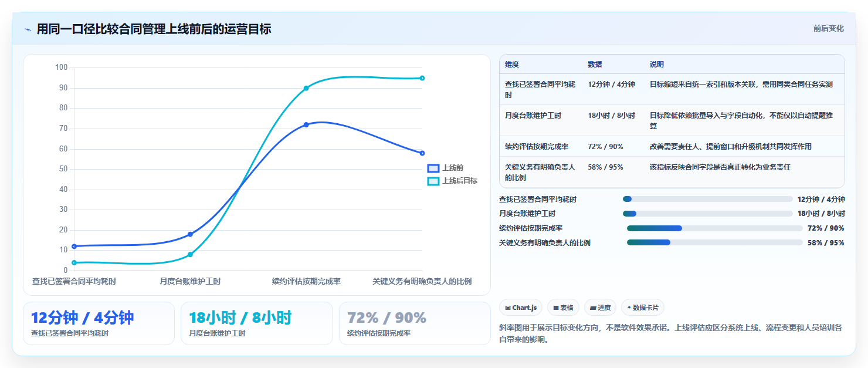Click the y-axis tick label 0
The width and height of the screenshot is (868, 368).
tap(66, 270)
